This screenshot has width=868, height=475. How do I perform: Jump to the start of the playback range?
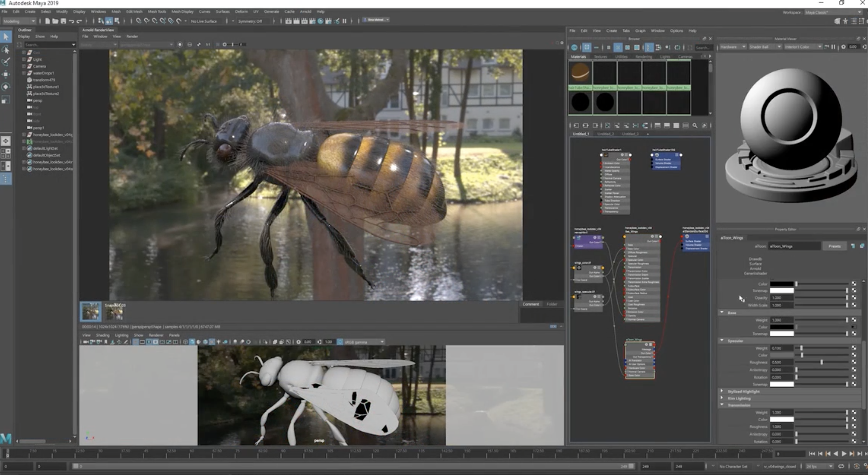click(x=812, y=454)
